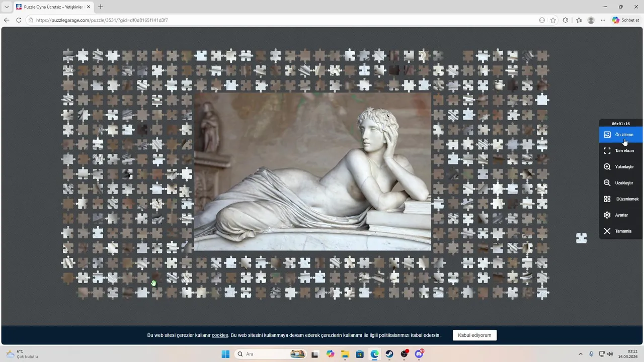Close the Puzzle Oyna Ücretsiz tab
Screen dimensions: 644x362
tap(89, 7)
